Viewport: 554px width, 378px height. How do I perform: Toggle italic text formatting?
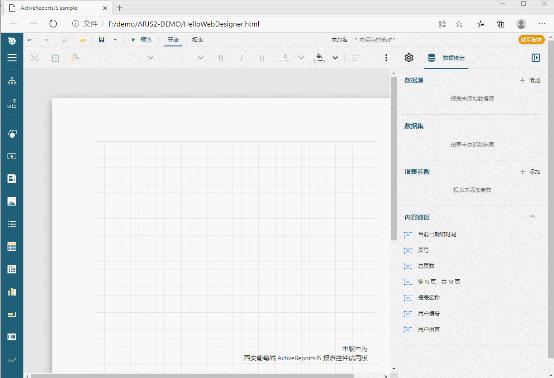click(x=242, y=58)
